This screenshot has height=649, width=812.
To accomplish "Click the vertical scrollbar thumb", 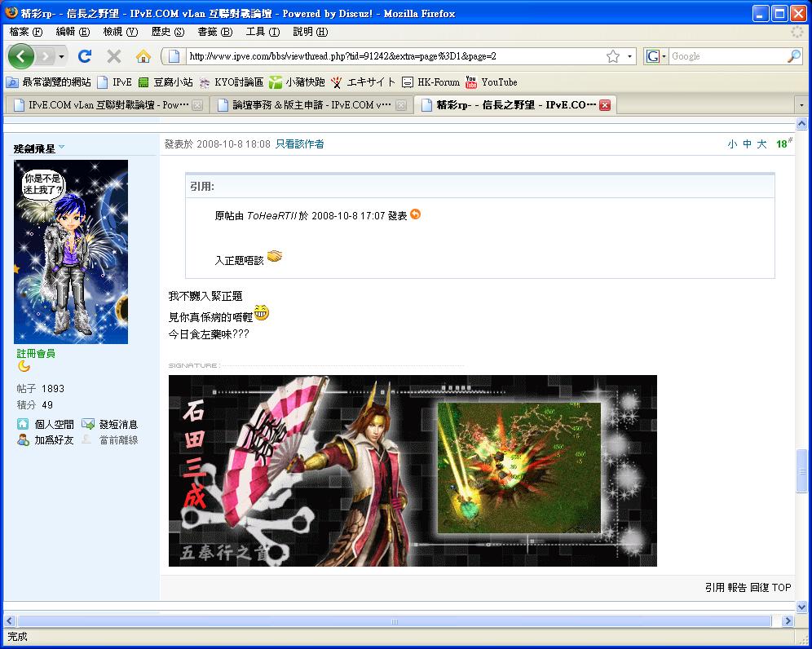I will coord(801,470).
